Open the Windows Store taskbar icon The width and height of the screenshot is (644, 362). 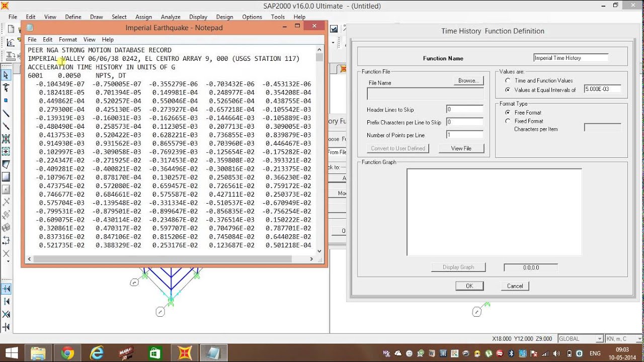(x=155, y=353)
